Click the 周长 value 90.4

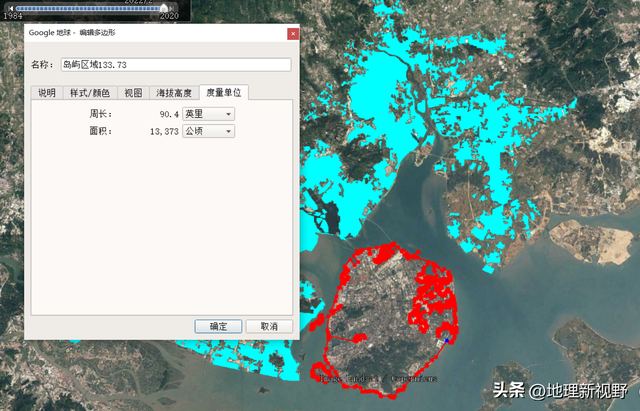[169, 114]
